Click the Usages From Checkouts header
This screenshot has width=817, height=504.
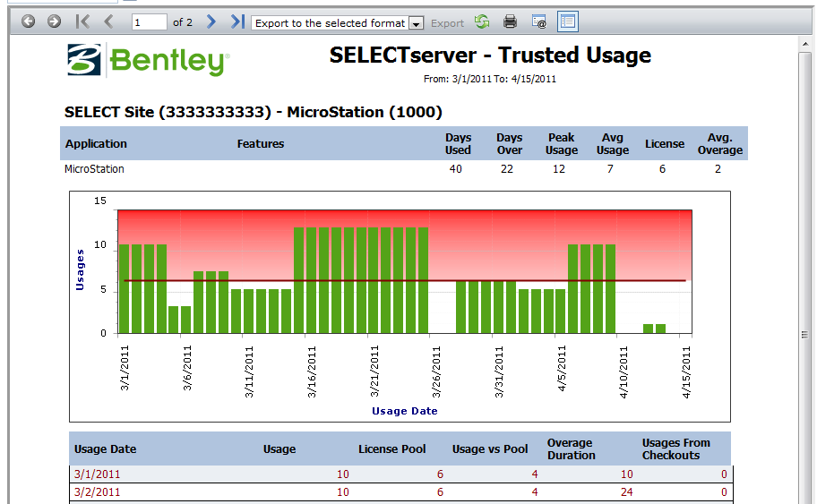click(675, 448)
